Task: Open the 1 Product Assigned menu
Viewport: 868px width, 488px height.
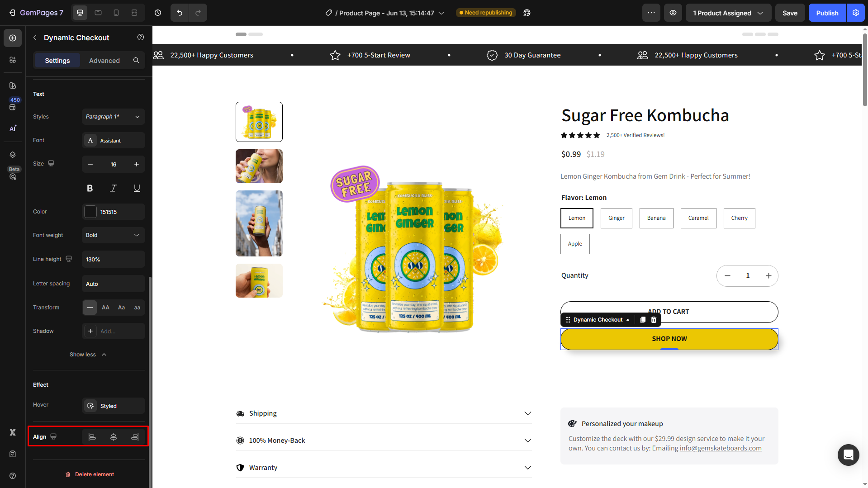Action: pyautogui.click(x=728, y=13)
